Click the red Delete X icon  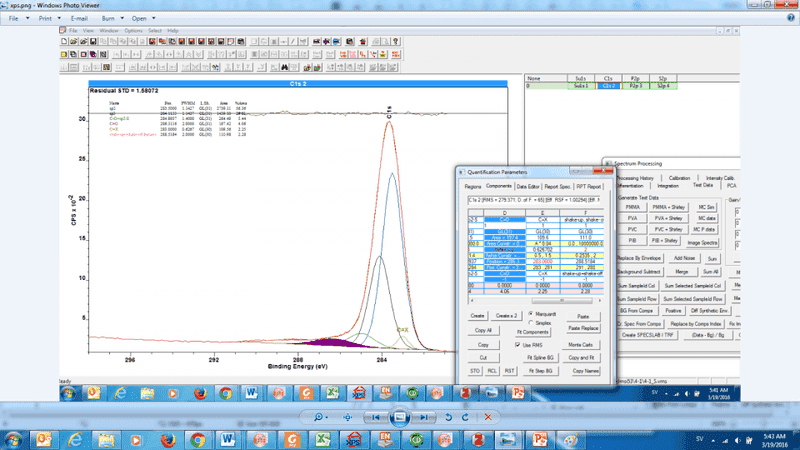(489, 416)
